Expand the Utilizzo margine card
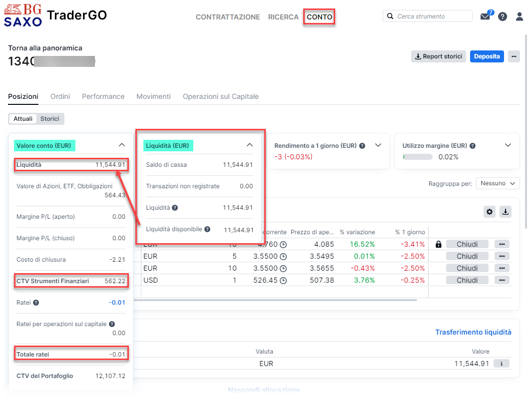Viewport: 532px width, 396px height. pos(508,145)
